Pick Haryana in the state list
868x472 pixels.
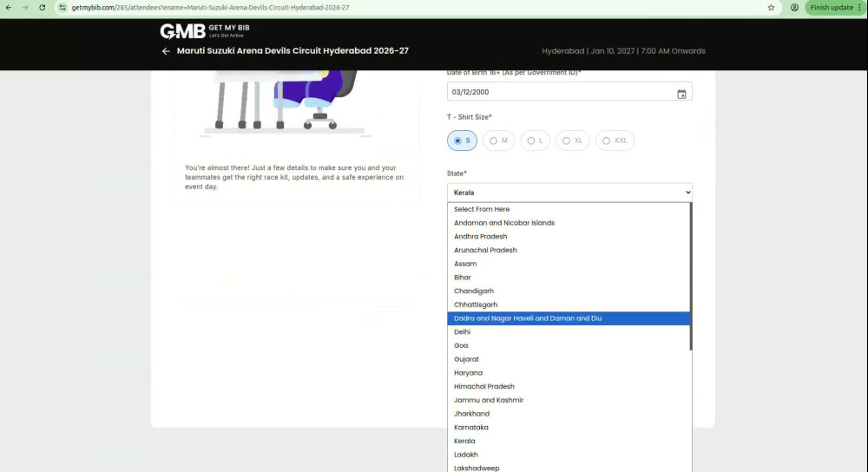click(x=569, y=373)
